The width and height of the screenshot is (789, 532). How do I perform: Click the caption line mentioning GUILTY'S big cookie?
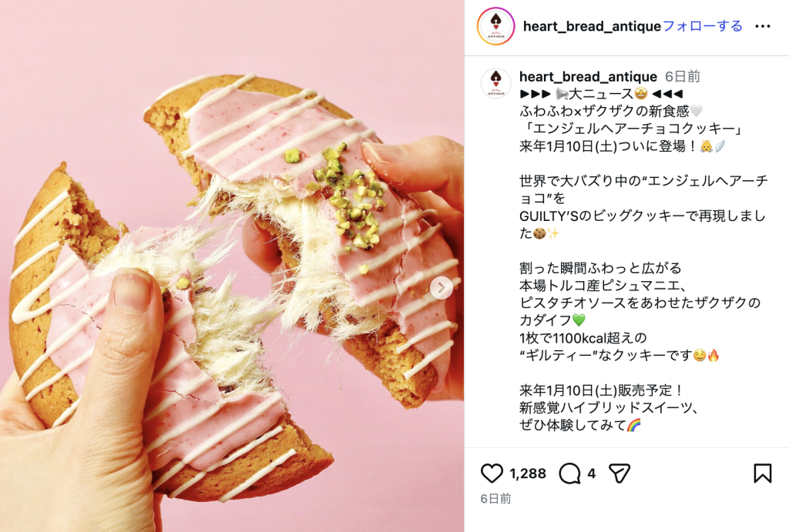coord(642,216)
